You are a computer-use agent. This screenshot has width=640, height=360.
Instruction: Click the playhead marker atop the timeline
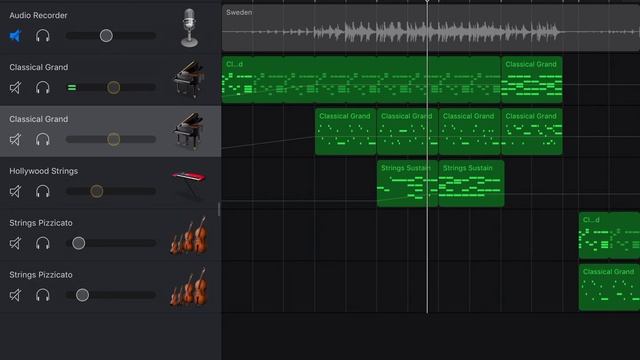[x=427, y=2]
